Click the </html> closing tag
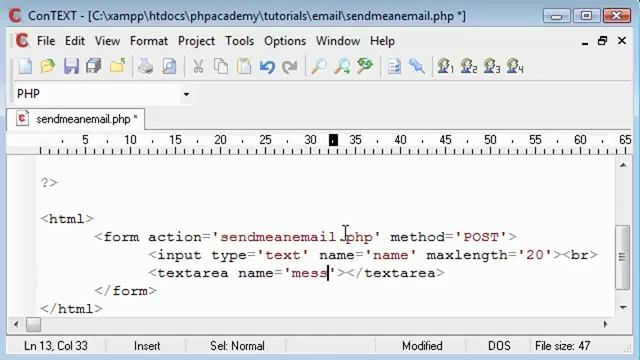The image size is (640, 360). 71,309
